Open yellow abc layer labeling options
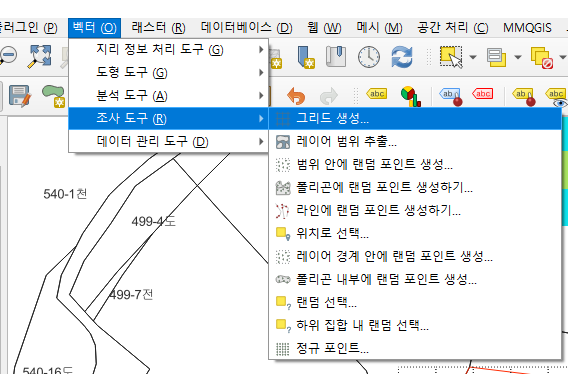The height and width of the screenshot is (374, 568). (x=376, y=94)
